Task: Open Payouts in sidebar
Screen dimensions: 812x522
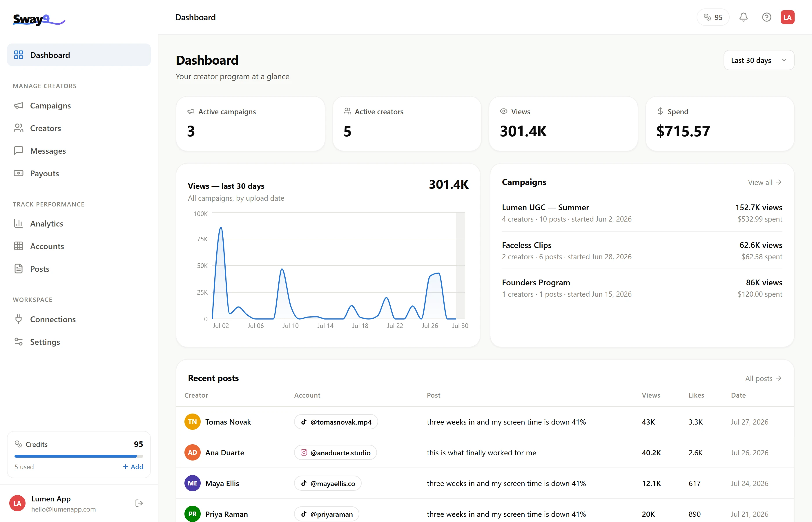Action: coord(79,173)
